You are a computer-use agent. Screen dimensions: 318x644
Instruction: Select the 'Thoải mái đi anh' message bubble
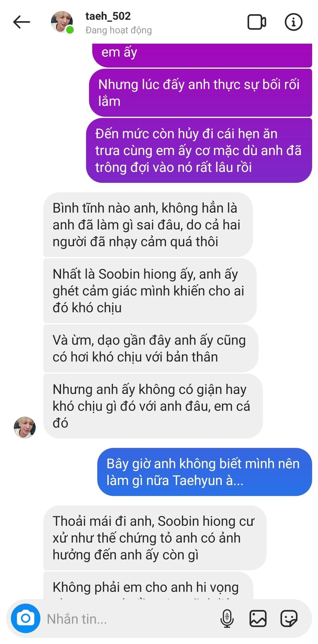pyautogui.click(x=155, y=538)
